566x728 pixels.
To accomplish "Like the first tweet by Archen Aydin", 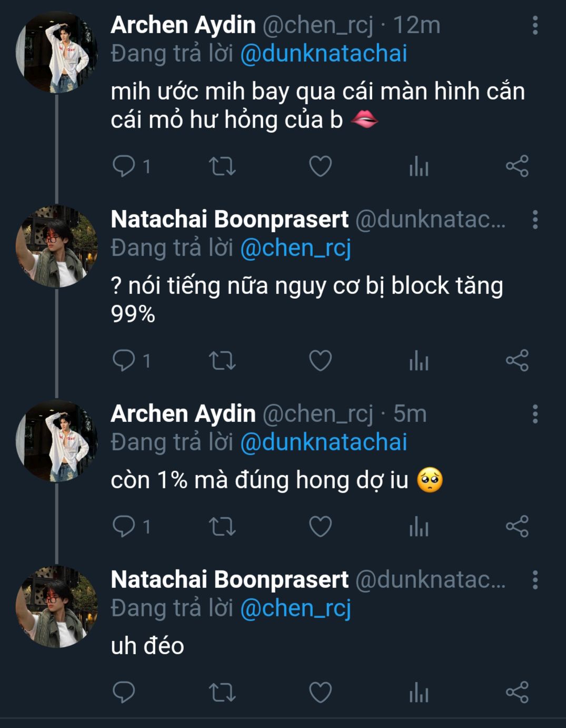I will tap(320, 166).
